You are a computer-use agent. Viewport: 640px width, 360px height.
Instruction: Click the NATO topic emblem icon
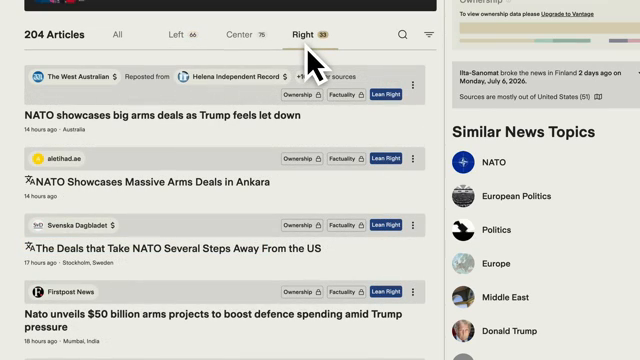pos(463,162)
